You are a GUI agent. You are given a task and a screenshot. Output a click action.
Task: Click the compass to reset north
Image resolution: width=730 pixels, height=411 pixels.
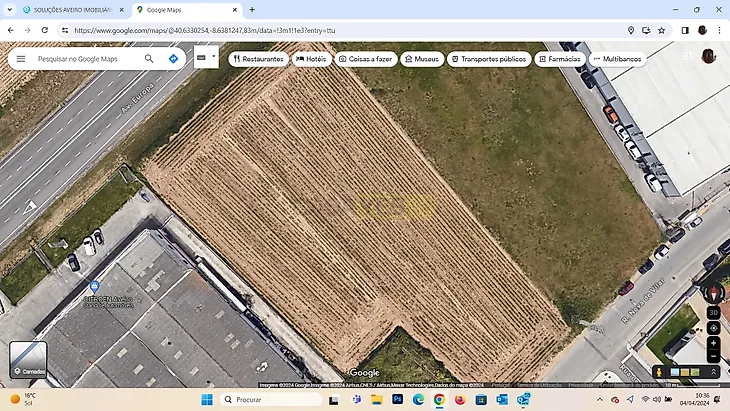click(x=713, y=293)
